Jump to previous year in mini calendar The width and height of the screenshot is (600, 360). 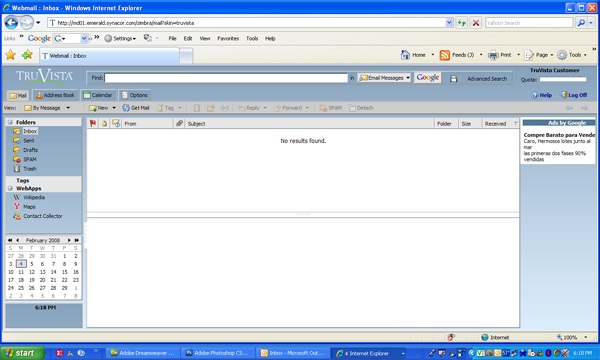pos(10,240)
